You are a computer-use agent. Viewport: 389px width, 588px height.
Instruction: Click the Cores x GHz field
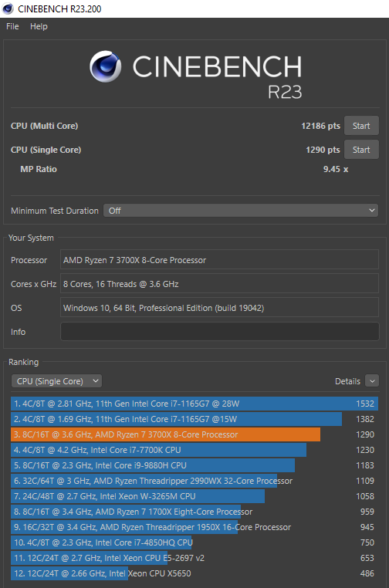[x=219, y=283]
